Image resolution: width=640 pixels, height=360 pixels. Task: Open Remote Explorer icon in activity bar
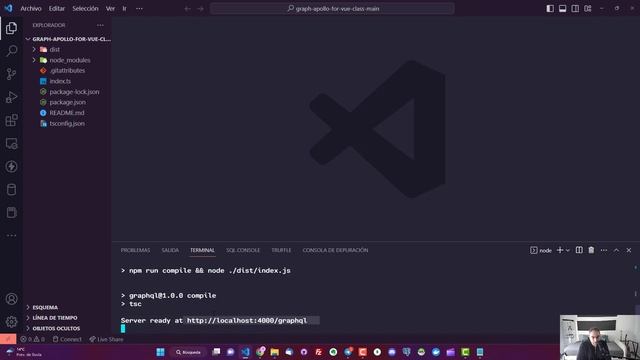[11, 143]
